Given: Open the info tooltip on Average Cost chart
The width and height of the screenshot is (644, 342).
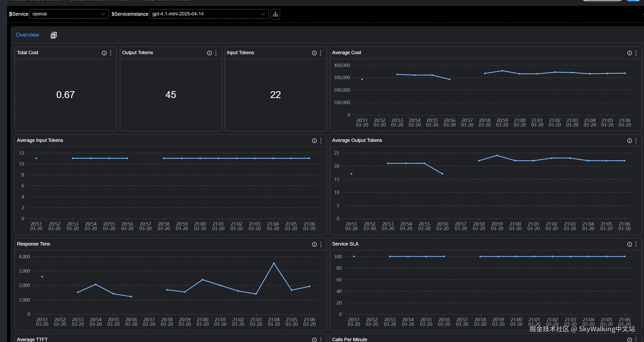Looking at the screenshot, I should [x=629, y=53].
